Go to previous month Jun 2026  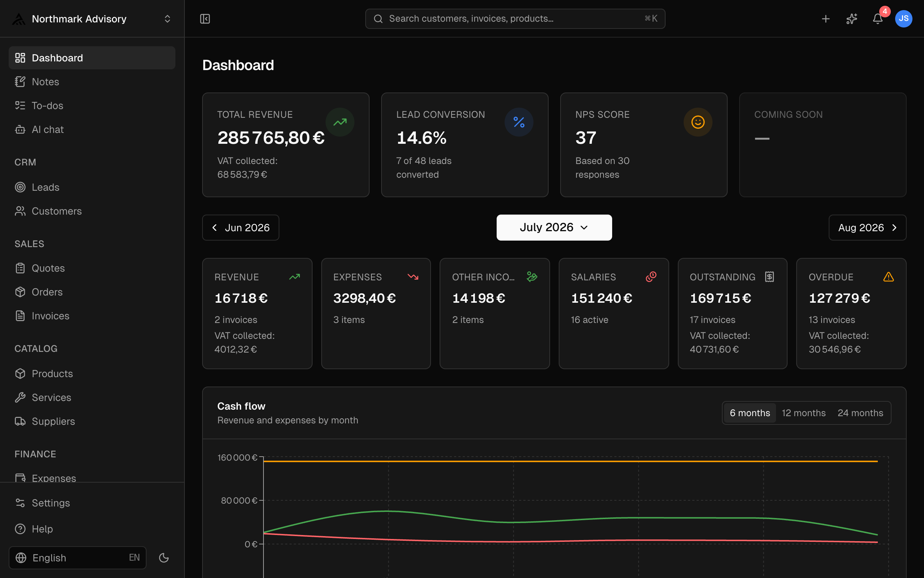click(x=240, y=228)
